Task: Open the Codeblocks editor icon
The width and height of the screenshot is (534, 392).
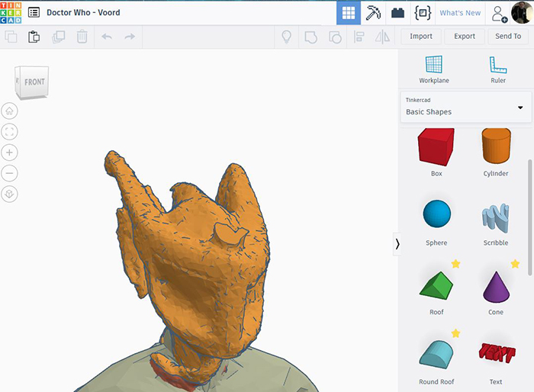Action: point(423,13)
